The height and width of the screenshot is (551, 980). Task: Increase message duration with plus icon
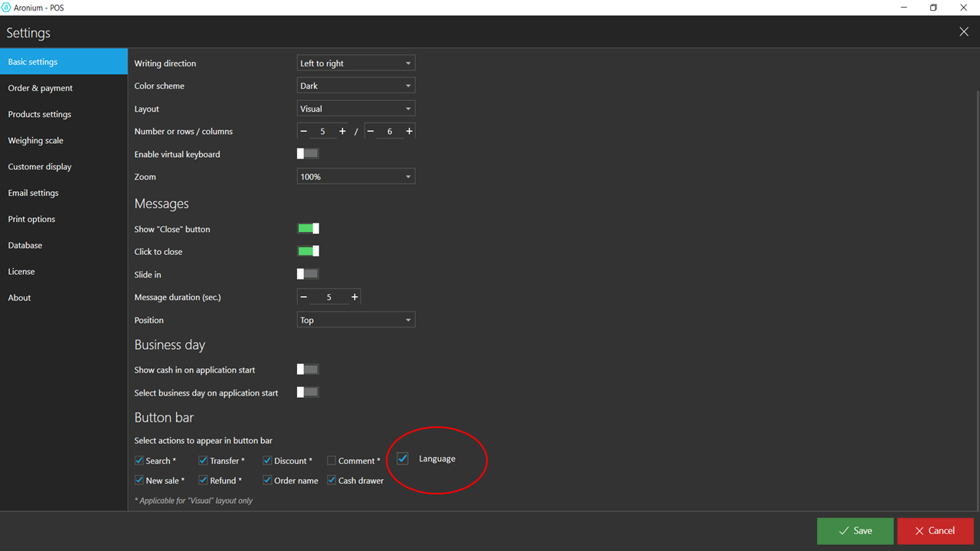point(354,297)
